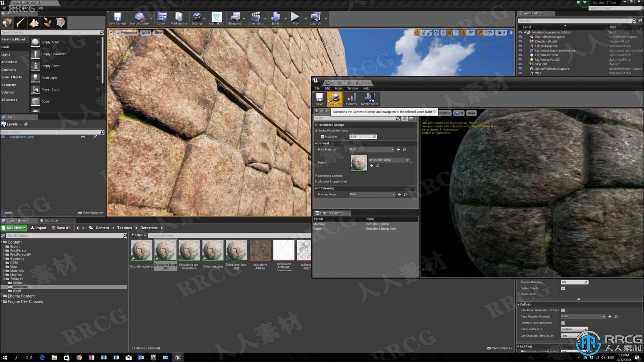Adjust the Multiplier scalar parameter slider
Image resolution: width=644 pixels, height=362 pixels.
[363, 136]
